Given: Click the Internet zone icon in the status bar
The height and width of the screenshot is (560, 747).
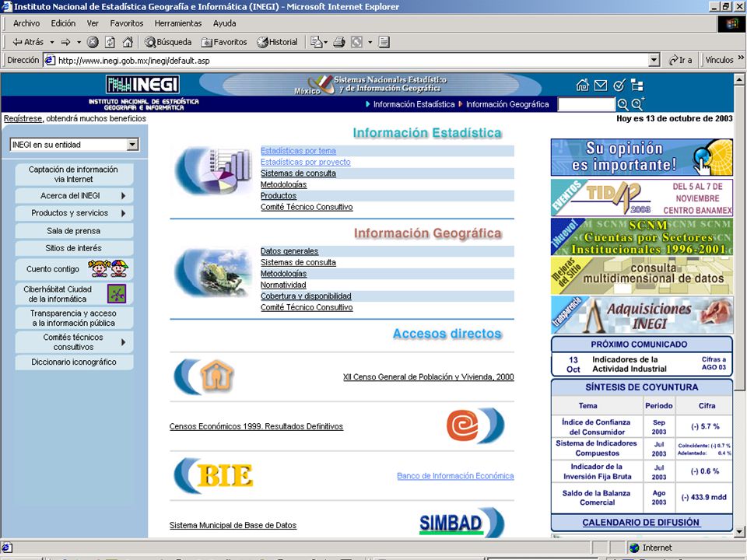Looking at the screenshot, I should (x=634, y=548).
